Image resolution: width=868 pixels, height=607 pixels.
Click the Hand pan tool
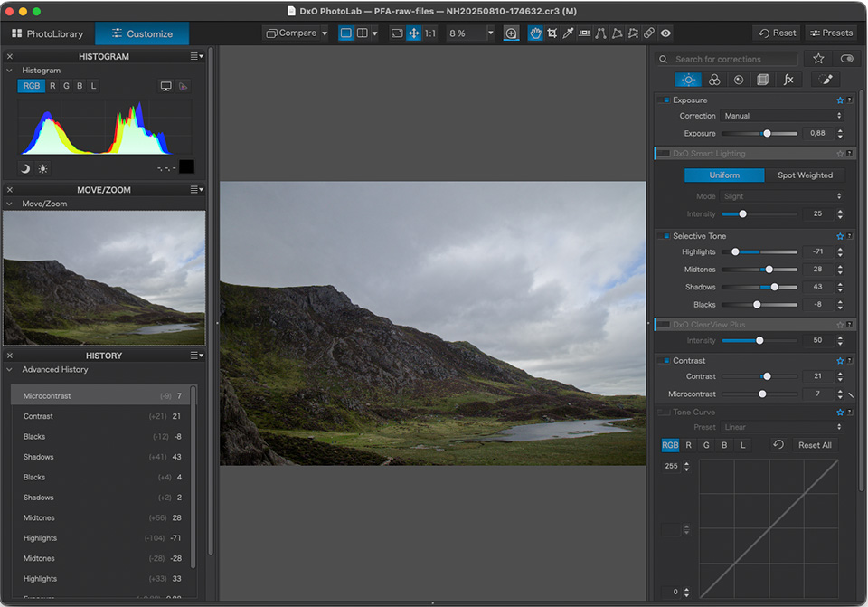535,33
